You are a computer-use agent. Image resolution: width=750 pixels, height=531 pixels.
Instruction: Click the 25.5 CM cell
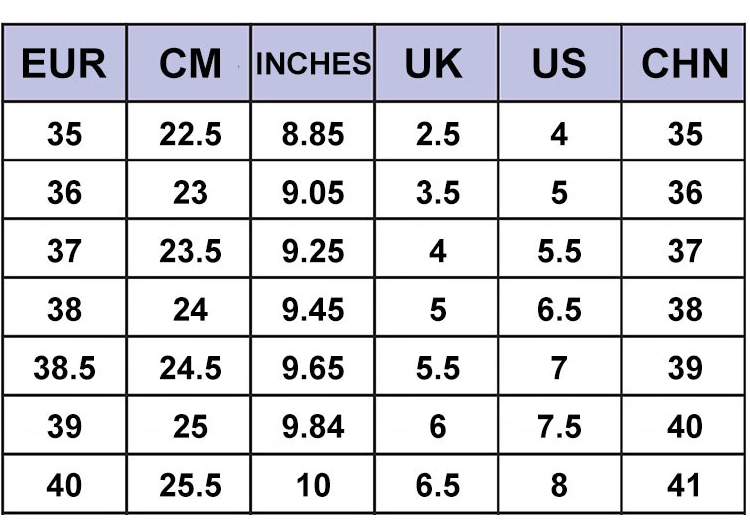(190, 486)
